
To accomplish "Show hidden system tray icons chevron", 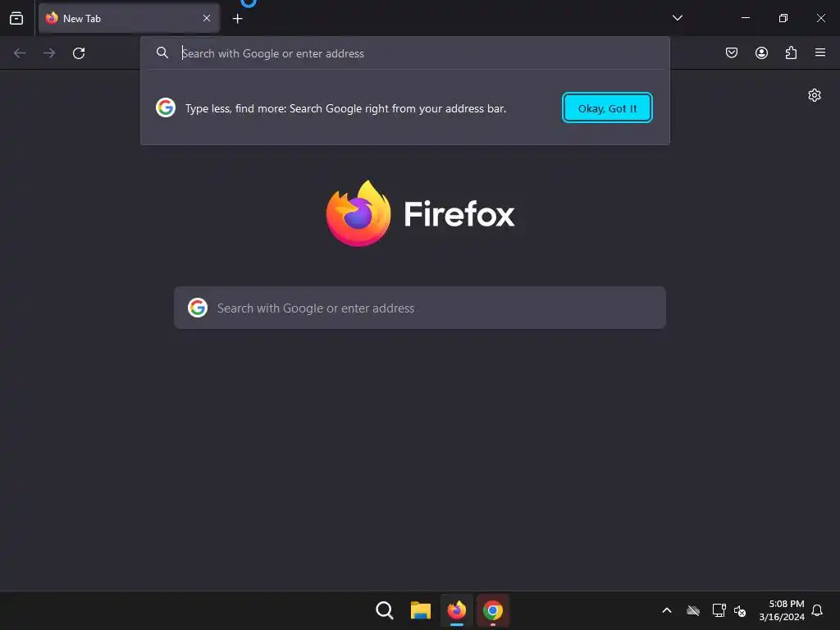I will 667,610.
